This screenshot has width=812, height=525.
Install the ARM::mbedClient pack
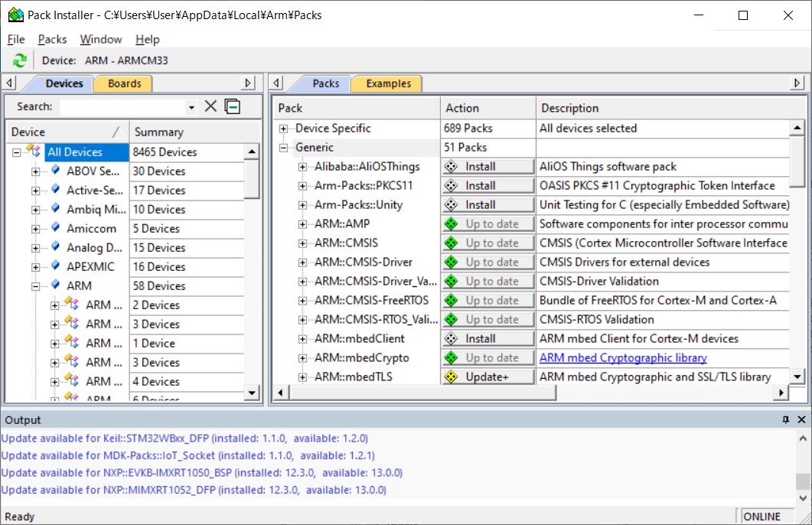[488, 338]
